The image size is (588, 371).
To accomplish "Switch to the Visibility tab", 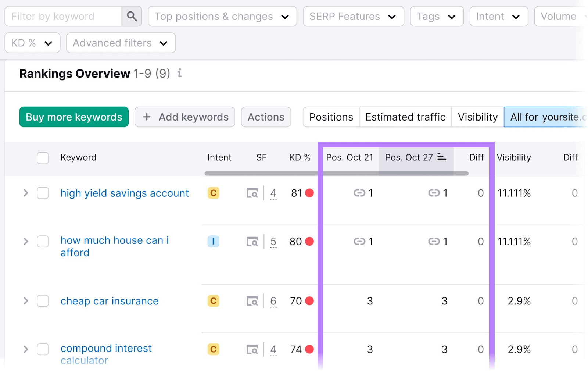I will [477, 117].
